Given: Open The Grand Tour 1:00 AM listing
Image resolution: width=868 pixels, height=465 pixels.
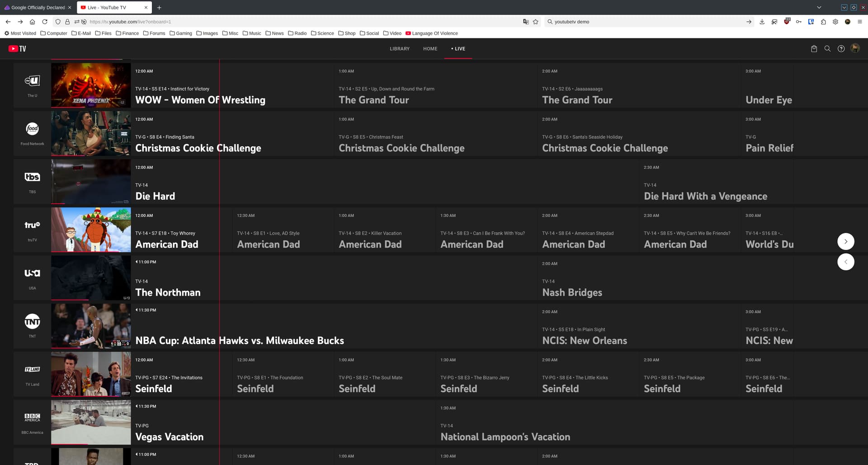Looking at the screenshot, I should click(436, 85).
